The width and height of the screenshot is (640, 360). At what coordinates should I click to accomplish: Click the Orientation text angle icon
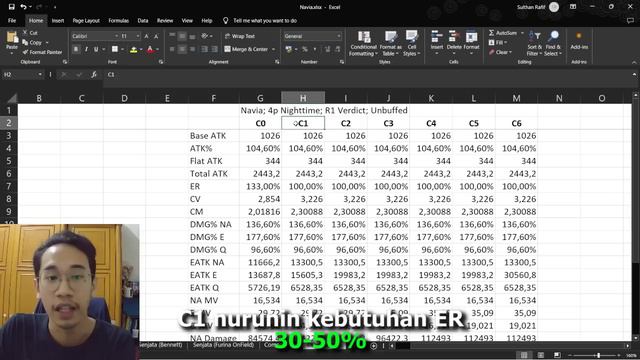pyautogui.click(x=205, y=36)
